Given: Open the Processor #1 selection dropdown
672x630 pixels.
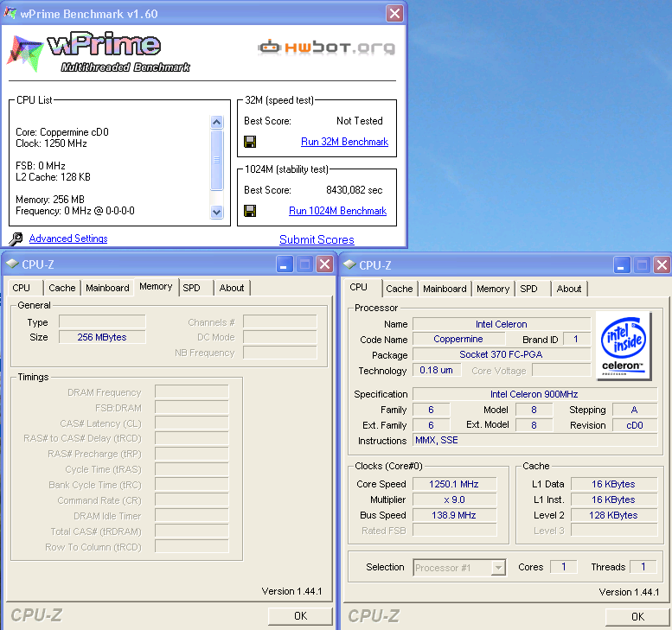Looking at the screenshot, I should (x=498, y=568).
